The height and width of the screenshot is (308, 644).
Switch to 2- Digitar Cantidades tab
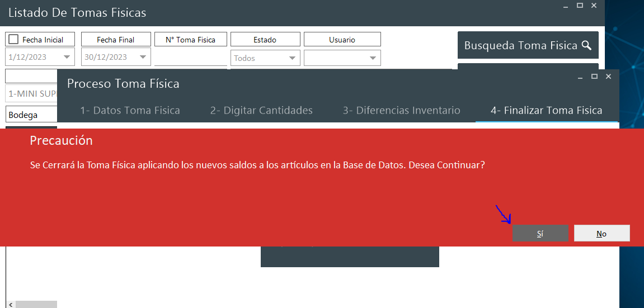261,110
